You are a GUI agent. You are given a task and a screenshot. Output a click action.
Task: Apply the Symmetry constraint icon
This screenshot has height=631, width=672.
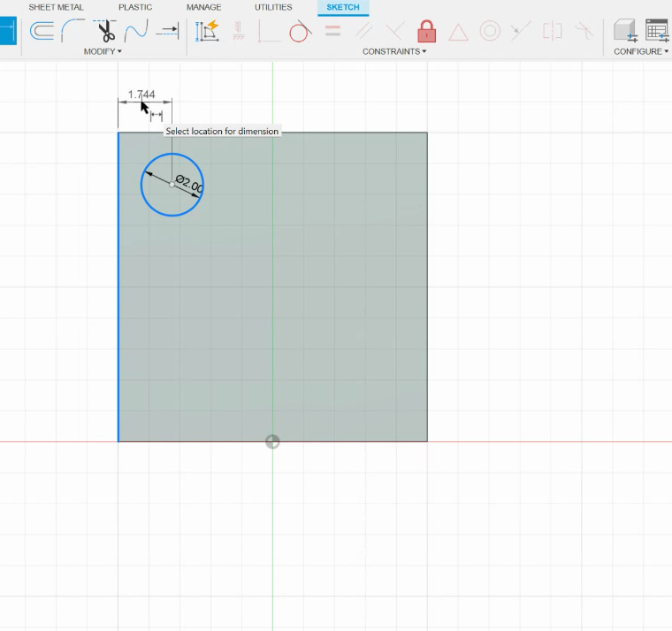point(552,31)
